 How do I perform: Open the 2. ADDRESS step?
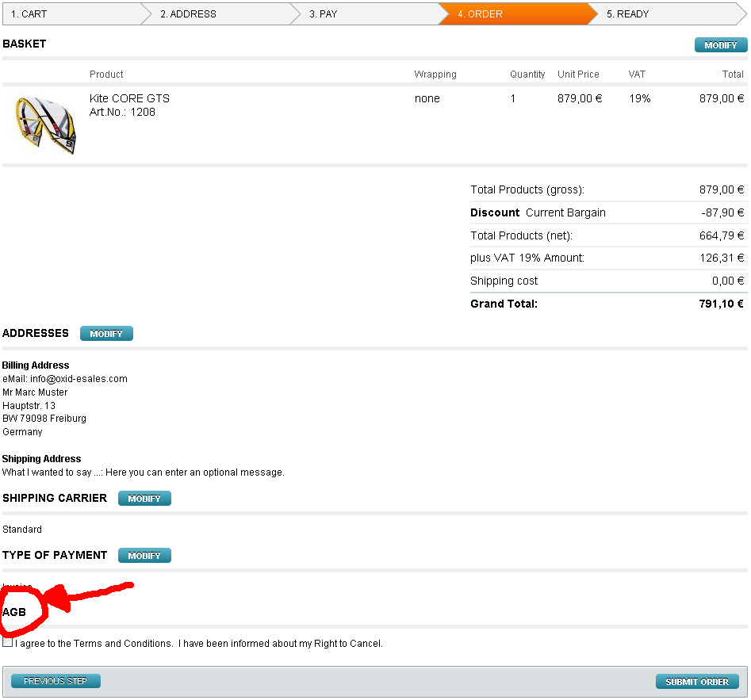pyautogui.click(x=188, y=14)
